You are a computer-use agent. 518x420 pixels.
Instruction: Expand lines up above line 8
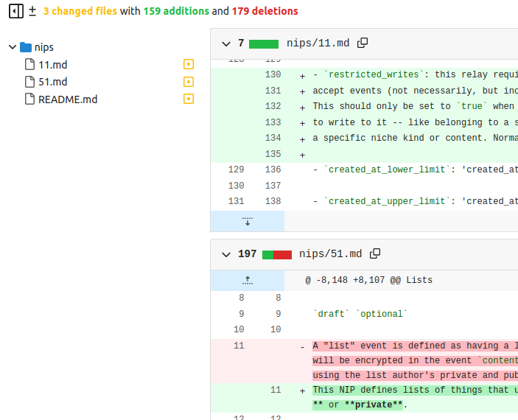[x=248, y=280]
